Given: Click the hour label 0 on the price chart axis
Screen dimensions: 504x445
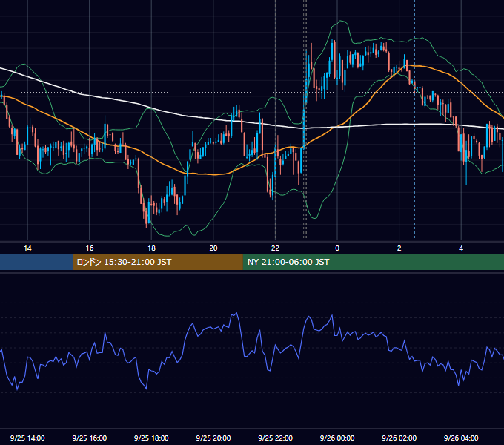Looking at the screenshot, I should [337, 248].
